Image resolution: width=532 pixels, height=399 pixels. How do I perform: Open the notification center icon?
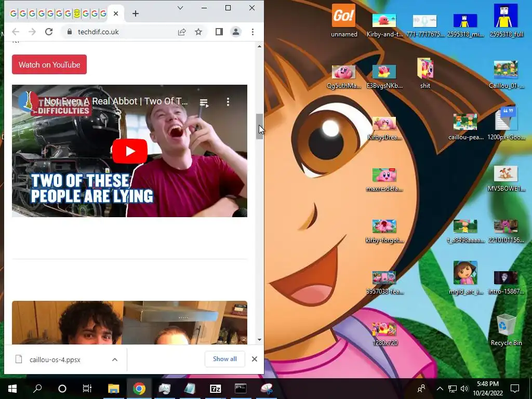[515, 389]
